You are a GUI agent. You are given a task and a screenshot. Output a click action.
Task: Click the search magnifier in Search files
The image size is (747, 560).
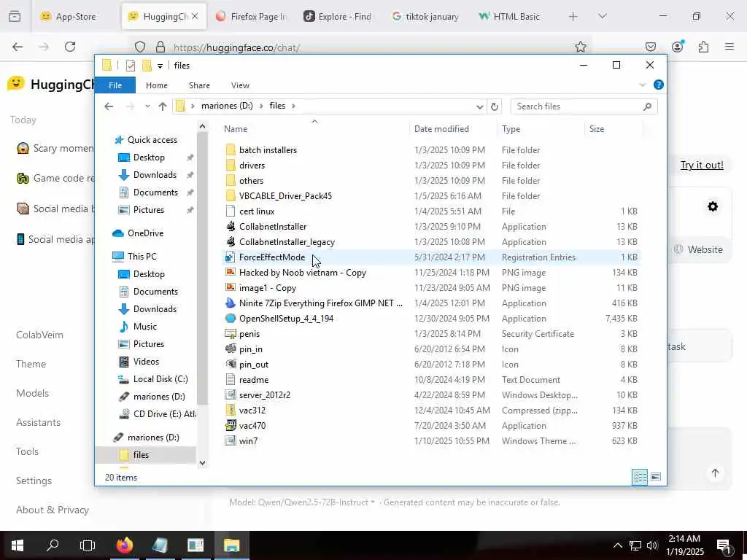tap(647, 106)
